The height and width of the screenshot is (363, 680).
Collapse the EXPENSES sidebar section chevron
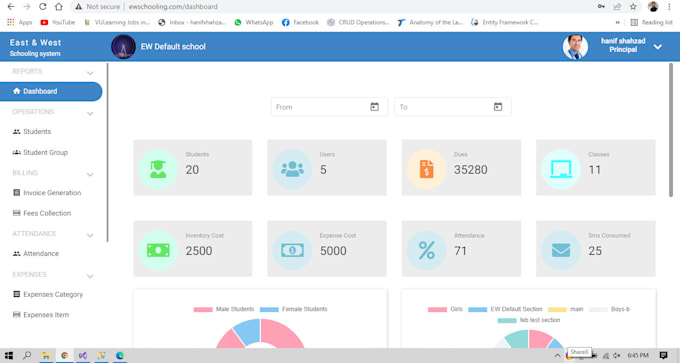(x=90, y=276)
